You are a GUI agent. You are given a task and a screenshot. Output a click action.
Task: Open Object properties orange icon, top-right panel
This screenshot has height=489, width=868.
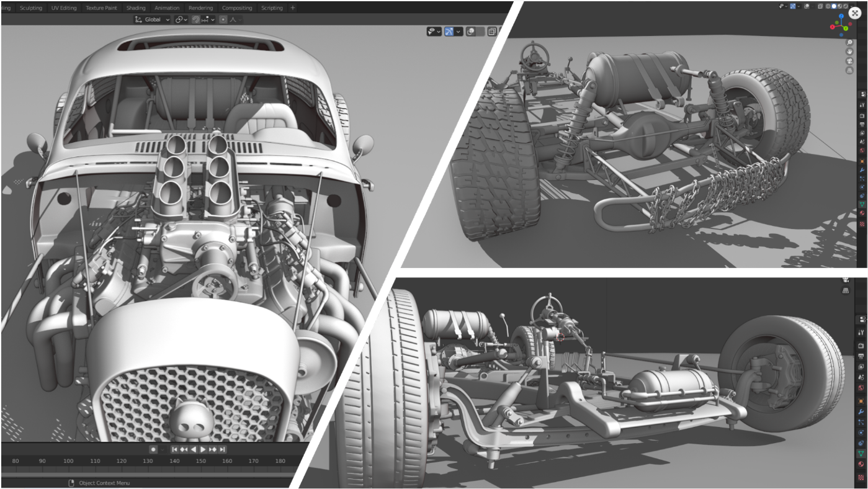tap(862, 161)
